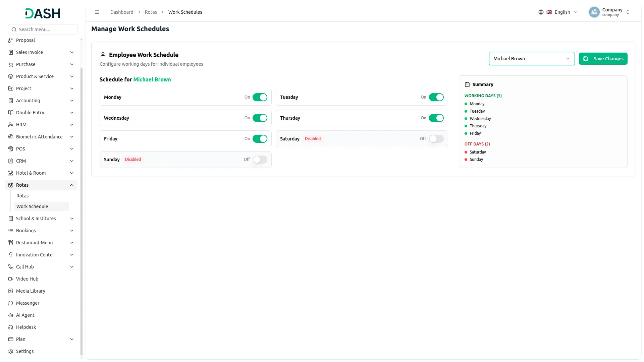Open the Media Library image icon
The width and height of the screenshot is (644, 362).
point(11,291)
